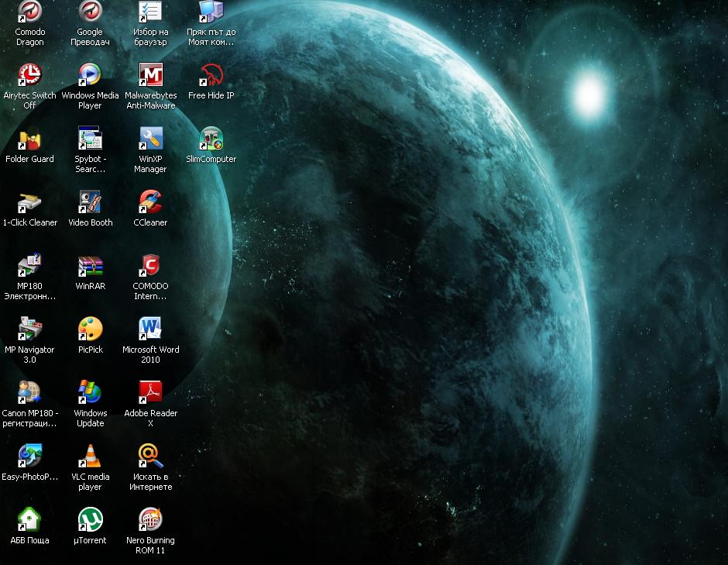Click the SlimComputer desktop icon
Image resolution: width=728 pixels, height=565 pixels.
(211, 139)
